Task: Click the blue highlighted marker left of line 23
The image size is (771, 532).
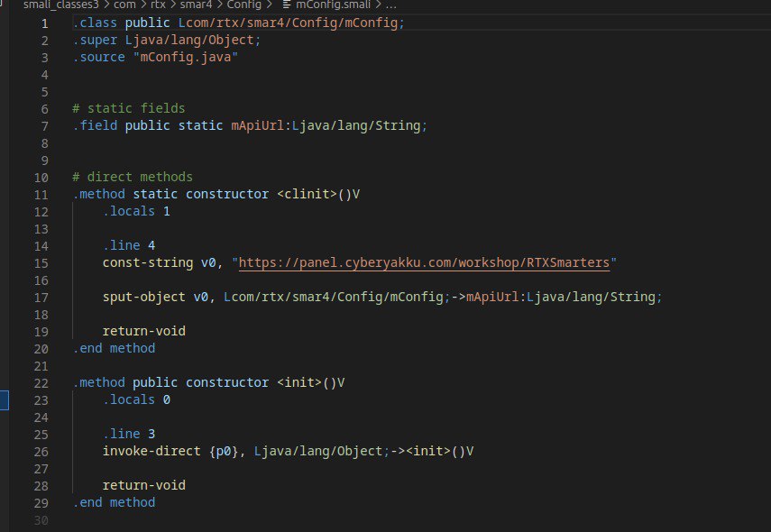Action: pyautogui.click(x=5, y=399)
